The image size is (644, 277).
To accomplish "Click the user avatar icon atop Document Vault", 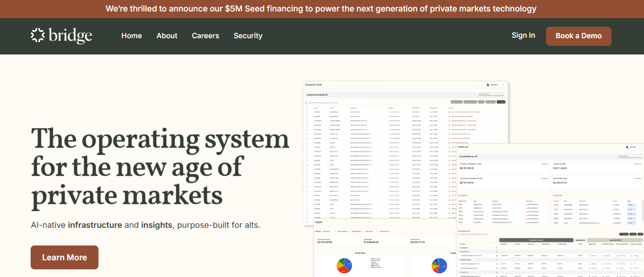I will tap(487, 85).
